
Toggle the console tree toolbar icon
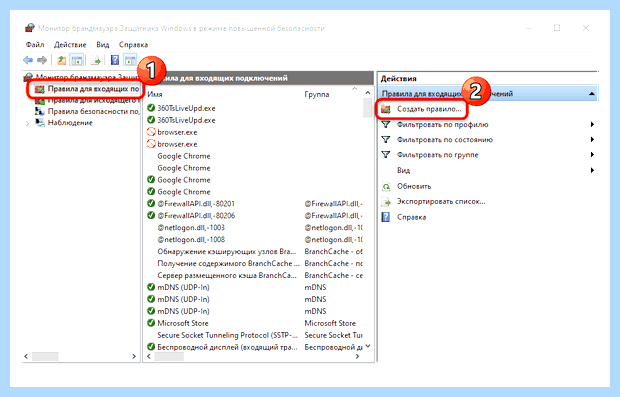tap(76, 60)
